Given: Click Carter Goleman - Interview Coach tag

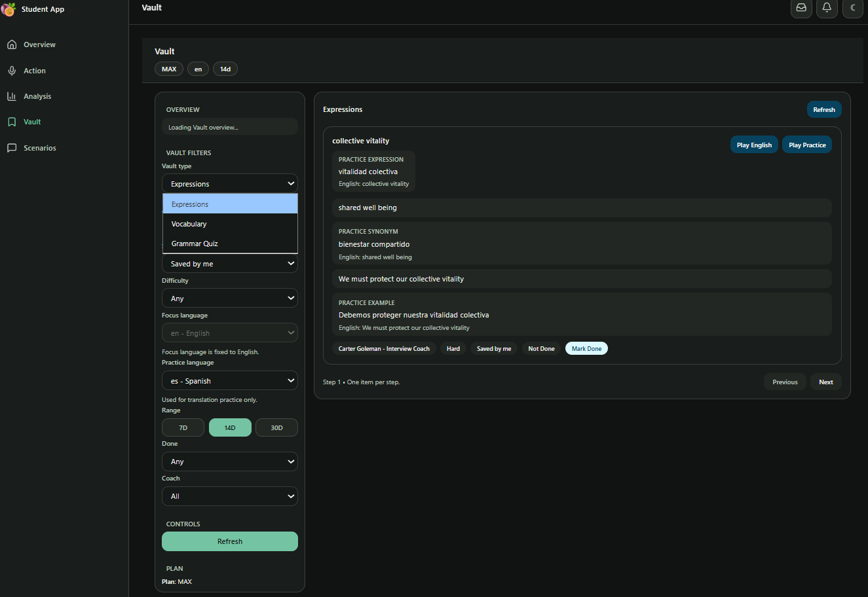Looking at the screenshot, I should [x=384, y=349].
